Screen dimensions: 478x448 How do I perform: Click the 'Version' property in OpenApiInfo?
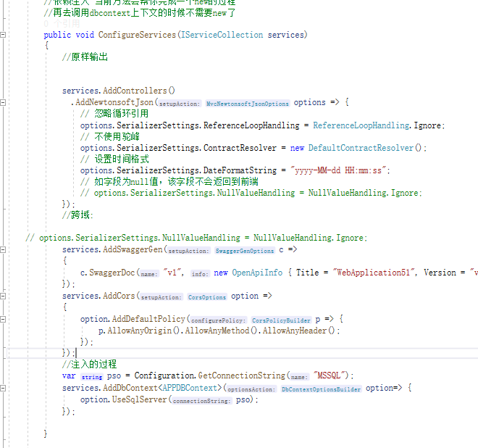440,273
